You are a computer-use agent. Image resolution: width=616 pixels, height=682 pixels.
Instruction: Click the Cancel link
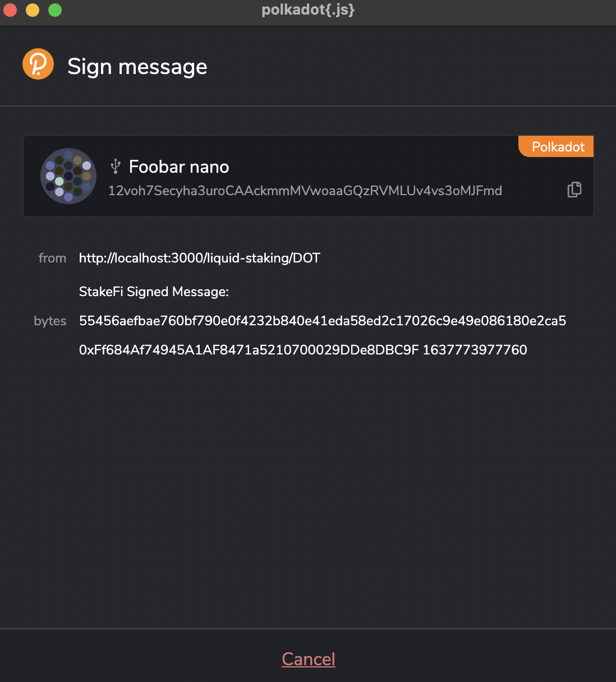click(x=308, y=659)
